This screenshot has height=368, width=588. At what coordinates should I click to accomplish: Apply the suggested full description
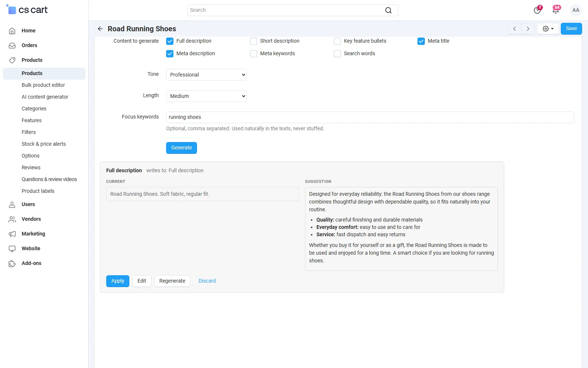(x=118, y=281)
